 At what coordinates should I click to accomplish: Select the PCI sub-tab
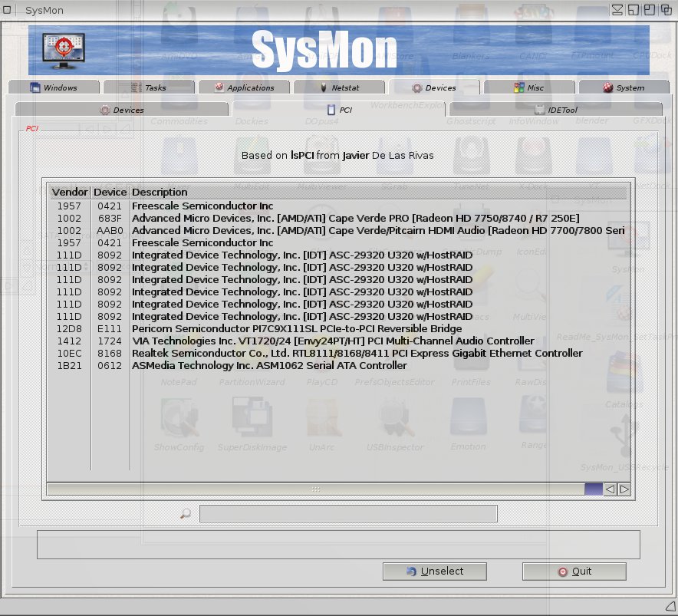339,110
